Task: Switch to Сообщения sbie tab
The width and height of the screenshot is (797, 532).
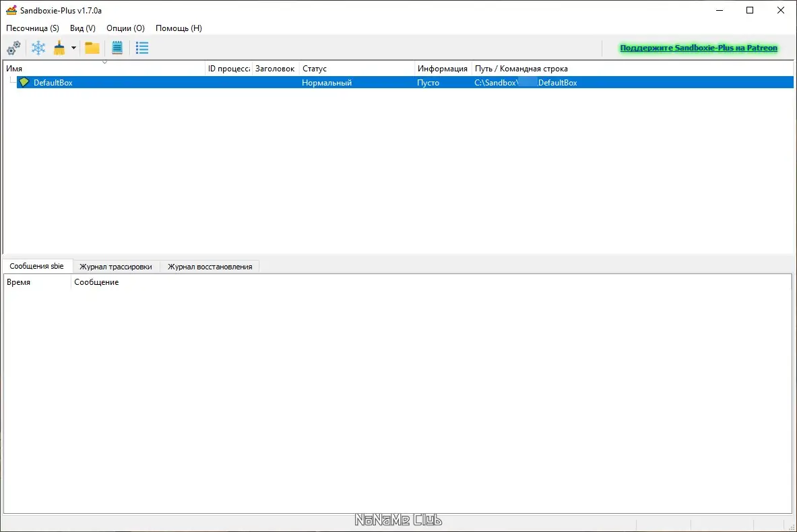Action: 37,266
